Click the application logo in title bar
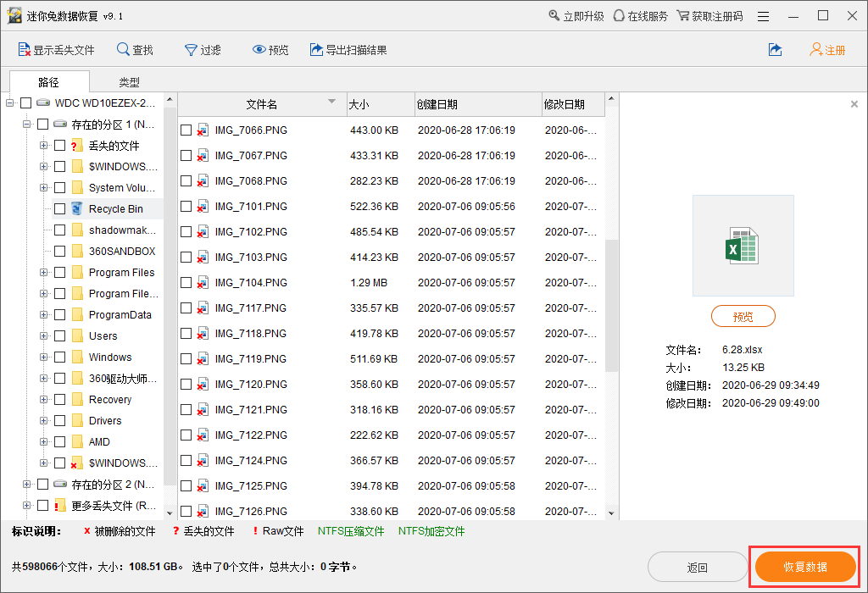The width and height of the screenshot is (868, 593). click(14, 15)
